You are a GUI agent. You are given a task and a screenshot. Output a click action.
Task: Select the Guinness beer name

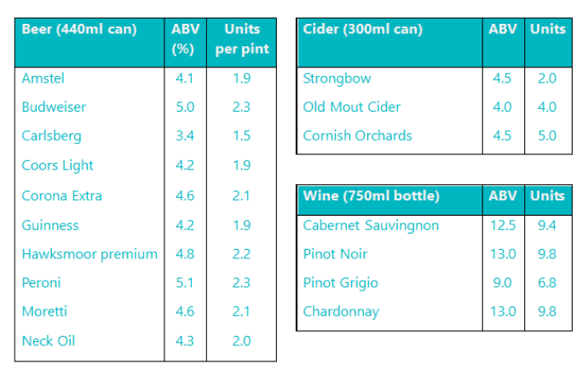click(x=50, y=225)
